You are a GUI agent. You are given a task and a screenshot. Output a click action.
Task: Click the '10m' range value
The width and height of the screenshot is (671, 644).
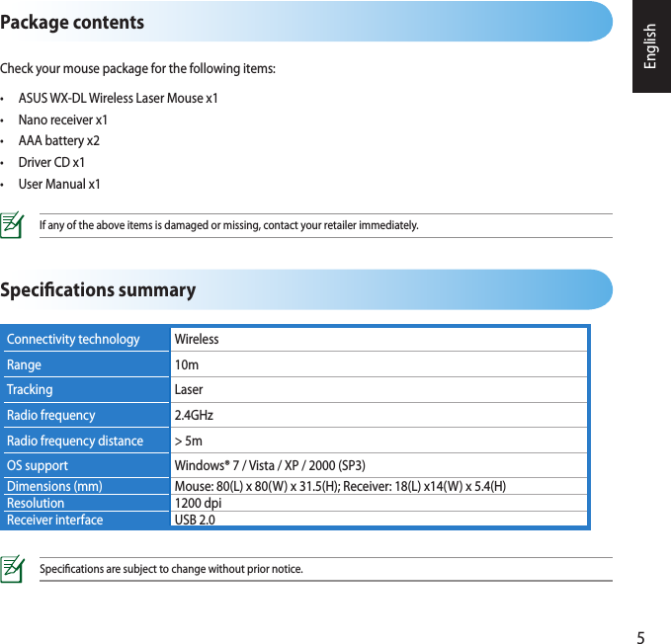(187, 364)
